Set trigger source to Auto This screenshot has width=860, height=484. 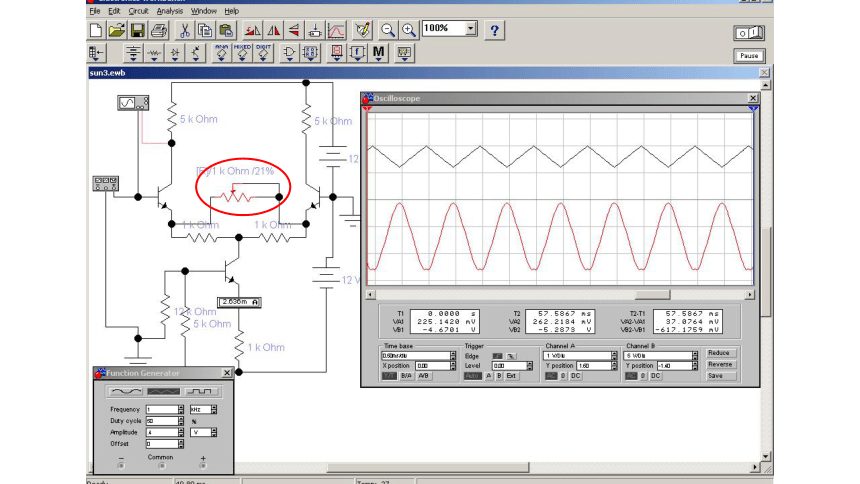pos(472,376)
